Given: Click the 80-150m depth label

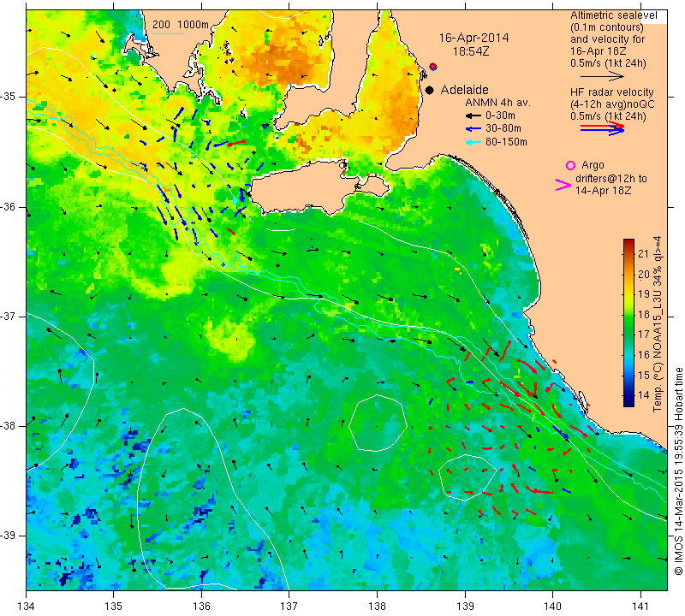Looking at the screenshot, I should pyautogui.click(x=506, y=142).
